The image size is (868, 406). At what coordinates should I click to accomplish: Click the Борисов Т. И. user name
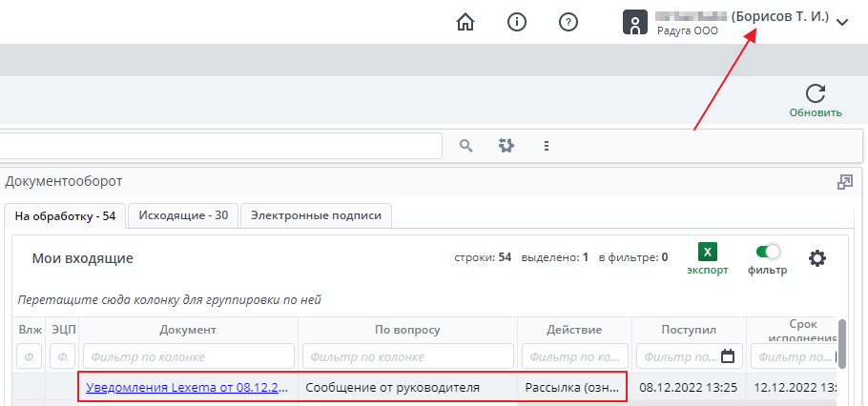[x=780, y=16]
